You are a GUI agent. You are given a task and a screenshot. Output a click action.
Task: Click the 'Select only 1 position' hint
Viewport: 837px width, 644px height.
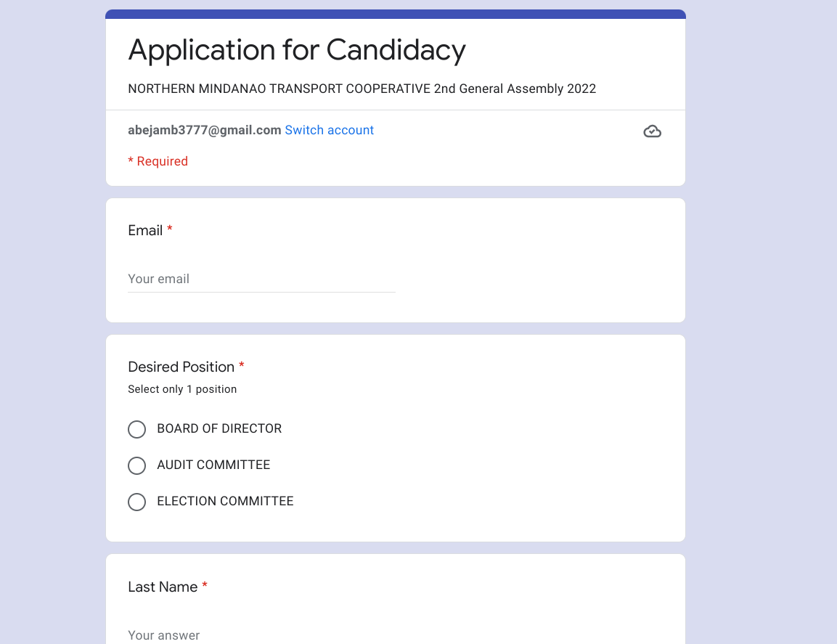click(x=182, y=389)
